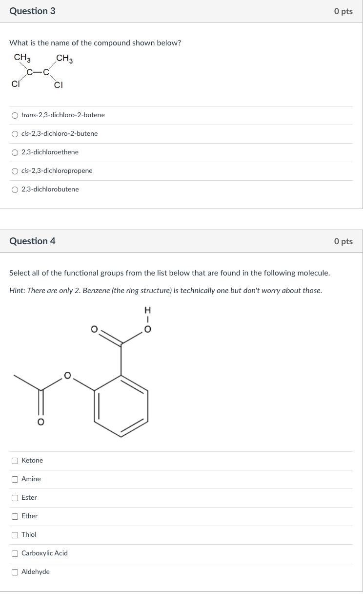Enable the Ester checkbox
364x594 pixels.
coord(15,497)
